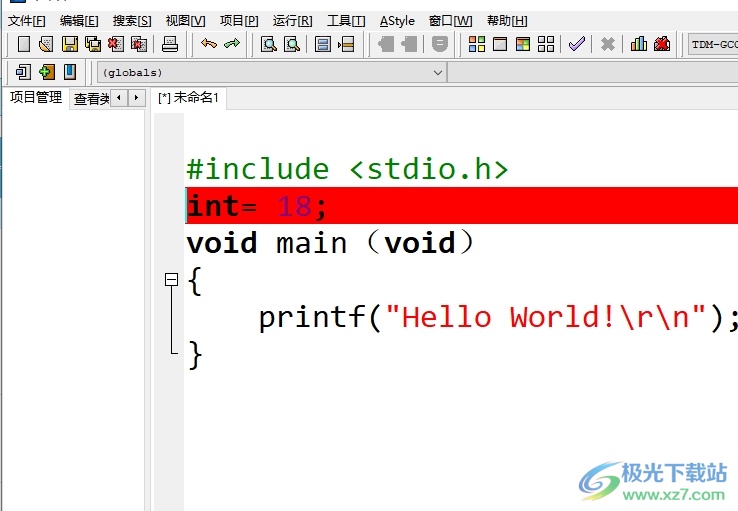Open the 窗口[W] menu
Viewport: 738px width, 511px height.
click(450, 21)
